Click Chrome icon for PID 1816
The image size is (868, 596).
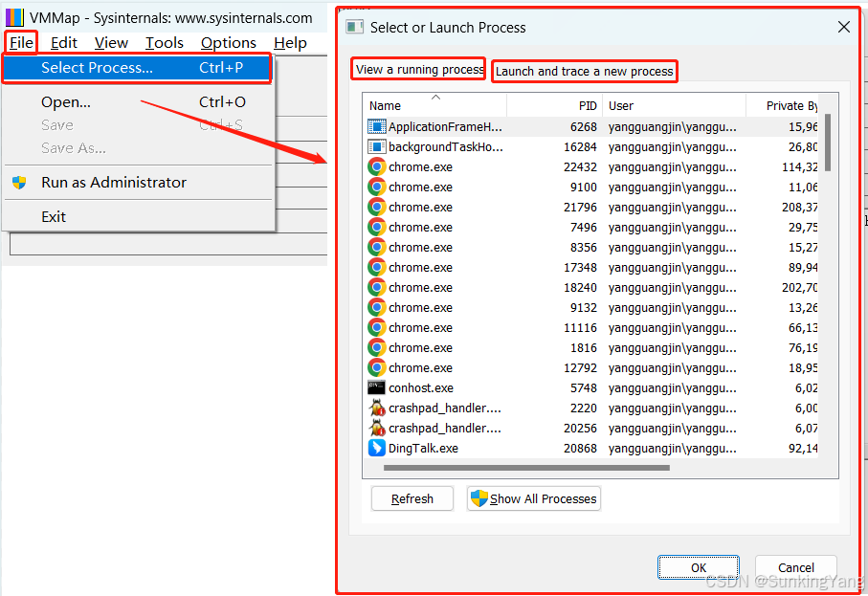(376, 348)
